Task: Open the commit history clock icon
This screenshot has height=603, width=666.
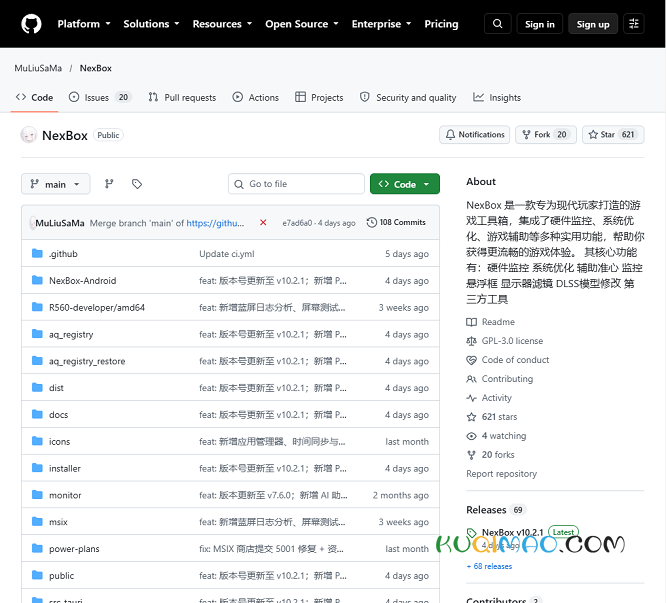Action: click(x=372, y=223)
